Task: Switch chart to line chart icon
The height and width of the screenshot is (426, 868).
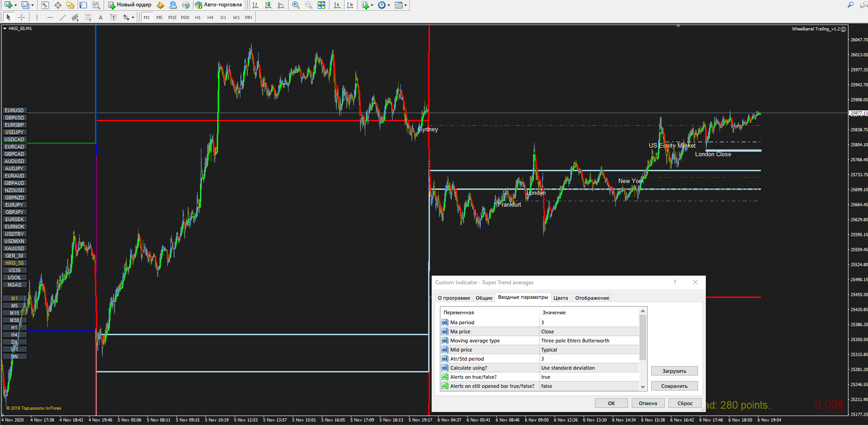Action: (281, 5)
